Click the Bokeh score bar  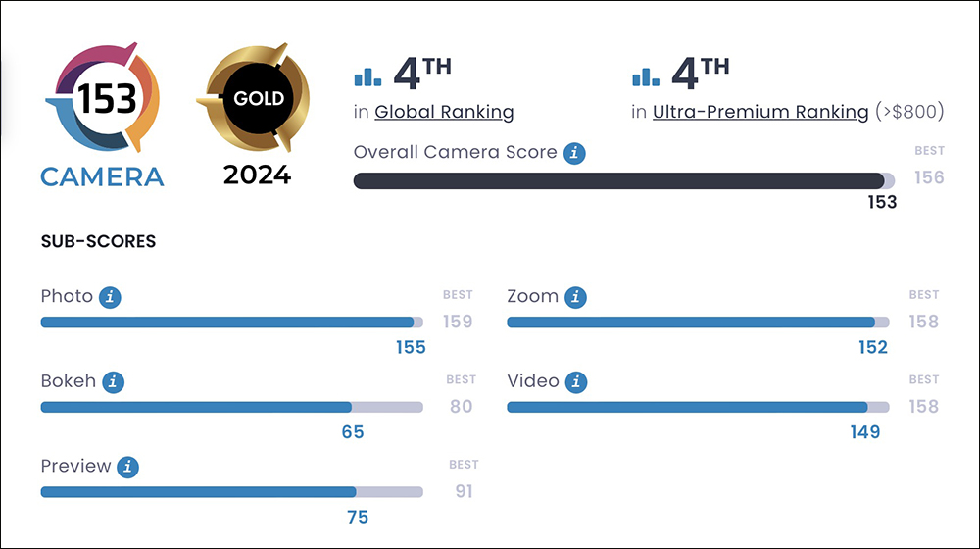point(232,407)
